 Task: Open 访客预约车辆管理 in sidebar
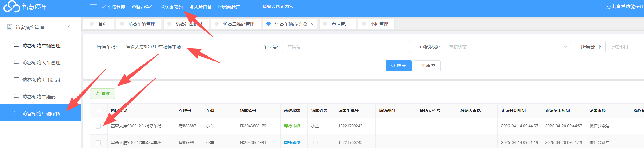tap(41, 46)
